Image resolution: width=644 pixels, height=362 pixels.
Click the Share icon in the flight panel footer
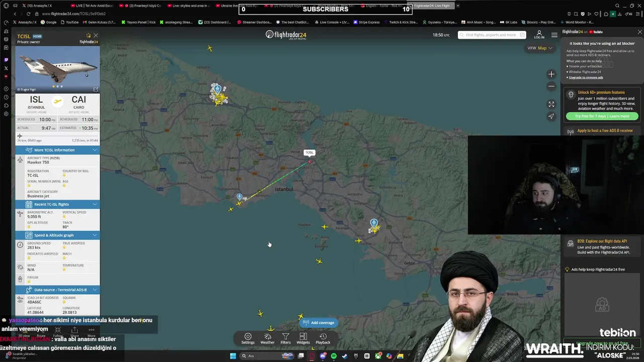pos(74,332)
